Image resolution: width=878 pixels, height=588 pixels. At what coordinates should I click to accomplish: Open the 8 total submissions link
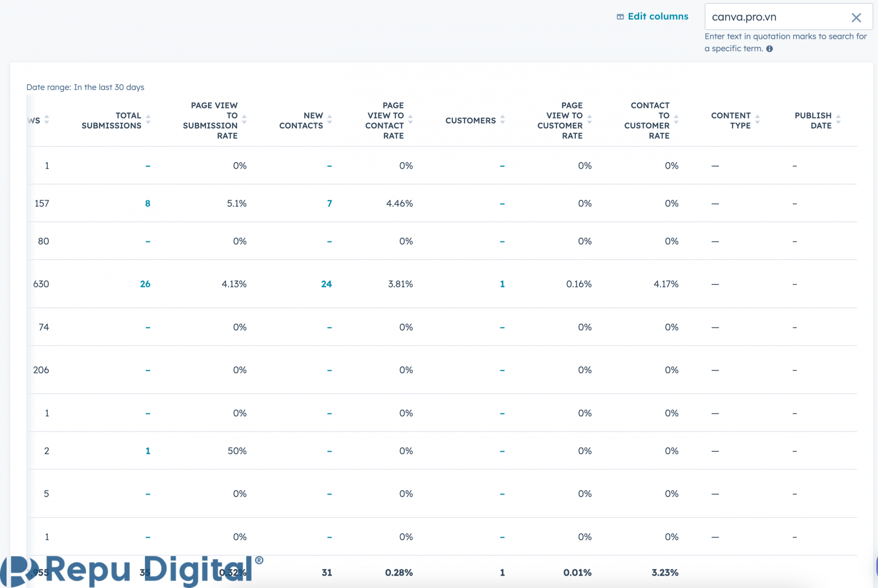click(x=148, y=203)
